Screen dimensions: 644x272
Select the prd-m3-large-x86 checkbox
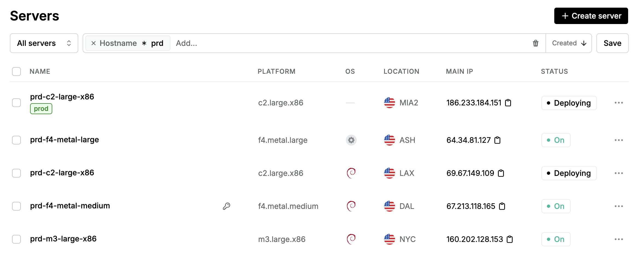[x=16, y=239]
